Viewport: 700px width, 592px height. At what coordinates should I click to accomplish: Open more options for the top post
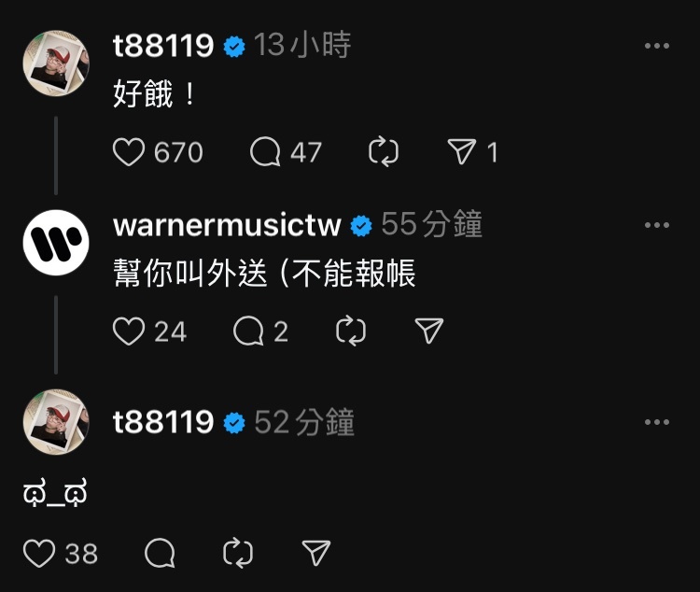click(657, 46)
